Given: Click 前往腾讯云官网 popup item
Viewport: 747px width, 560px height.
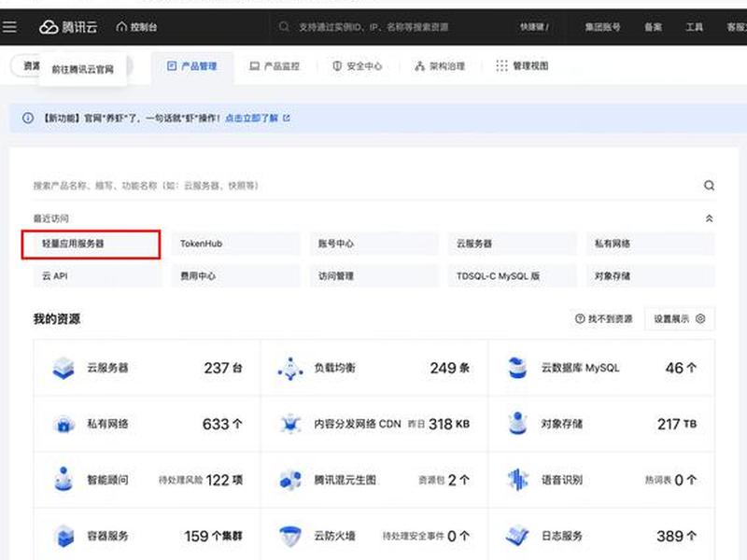Looking at the screenshot, I should [82, 69].
